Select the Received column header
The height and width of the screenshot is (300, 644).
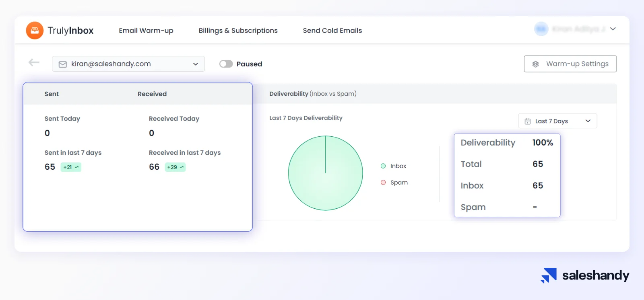tap(152, 94)
